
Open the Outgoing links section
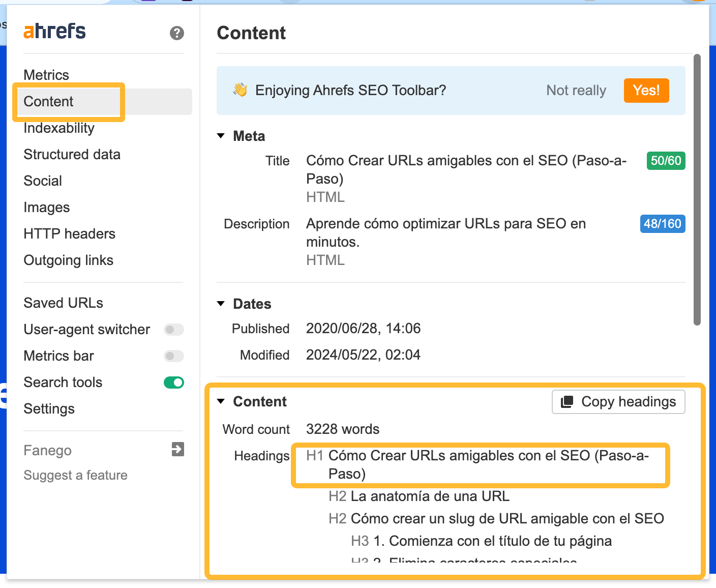(68, 260)
